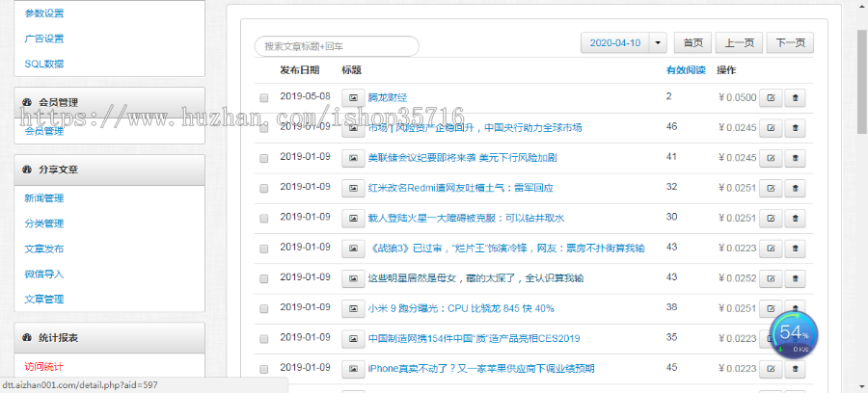Edit the 美联储会议纪要 article

pyautogui.click(x=771, y=158)
